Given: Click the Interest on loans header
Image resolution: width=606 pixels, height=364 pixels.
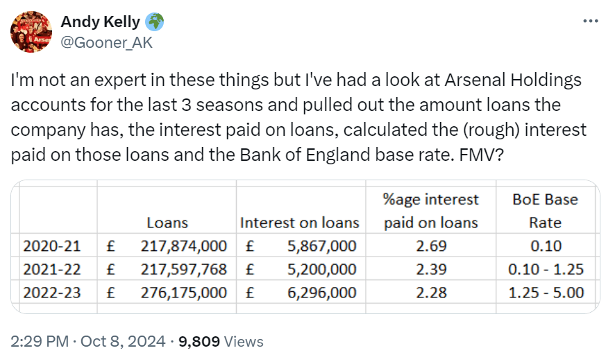Looking at the screenshot, I should pos(299,223).
